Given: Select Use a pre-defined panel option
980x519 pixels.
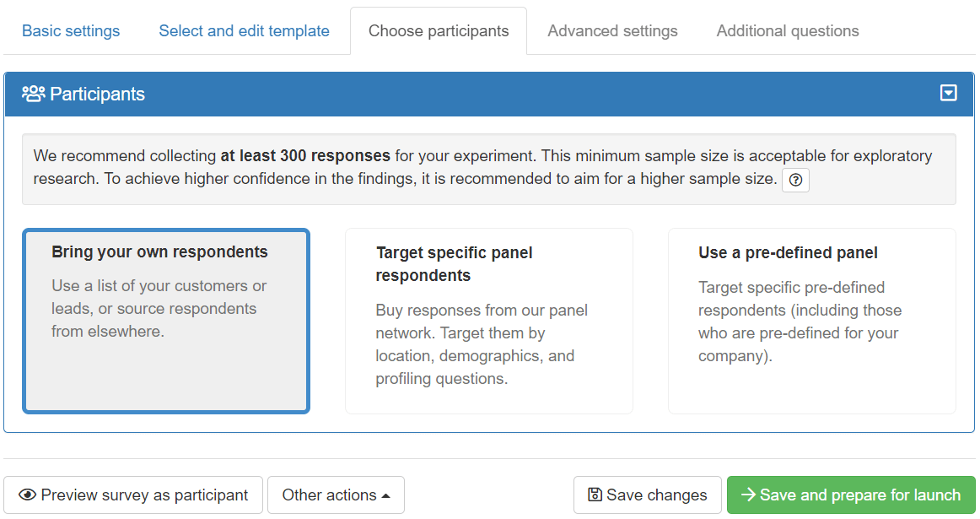Looking at the screenshot, I should 811,321.
